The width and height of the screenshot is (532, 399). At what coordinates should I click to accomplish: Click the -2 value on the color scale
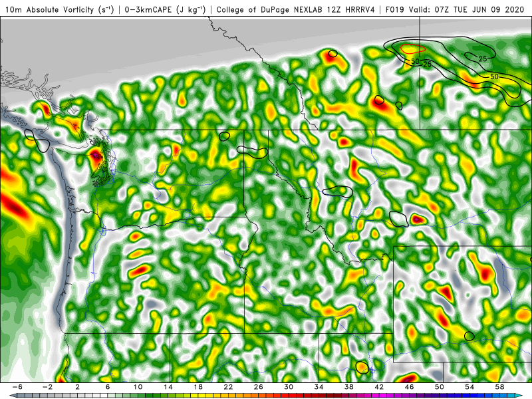[47, 387]
